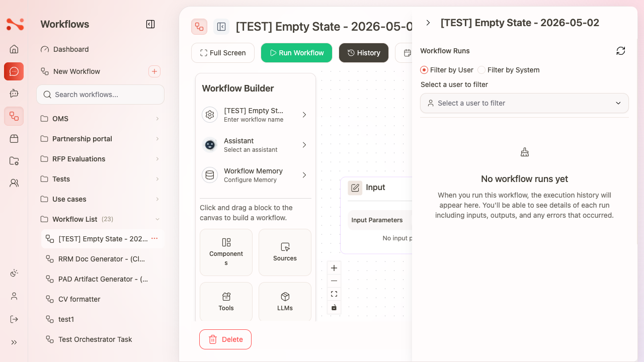Viewport: 644px width, 362px height.
Task: Toggle the builder panel icon beside the title
Action: [221, 27]
